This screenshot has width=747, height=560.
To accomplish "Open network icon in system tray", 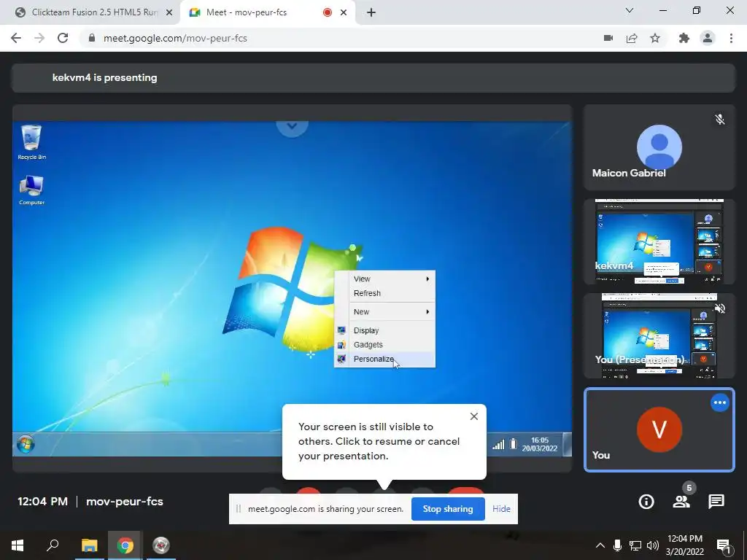I will click(x=635, y=545).
